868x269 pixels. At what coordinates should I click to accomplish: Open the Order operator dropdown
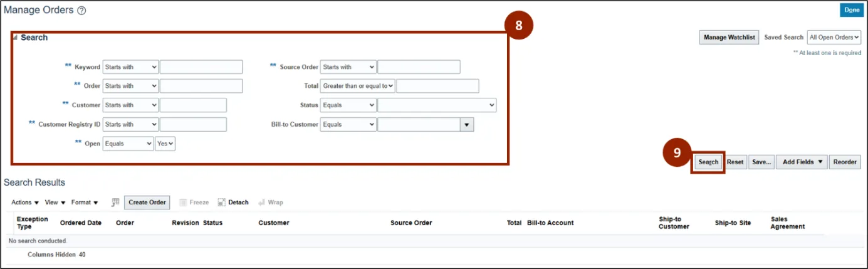tap(130, 86)
